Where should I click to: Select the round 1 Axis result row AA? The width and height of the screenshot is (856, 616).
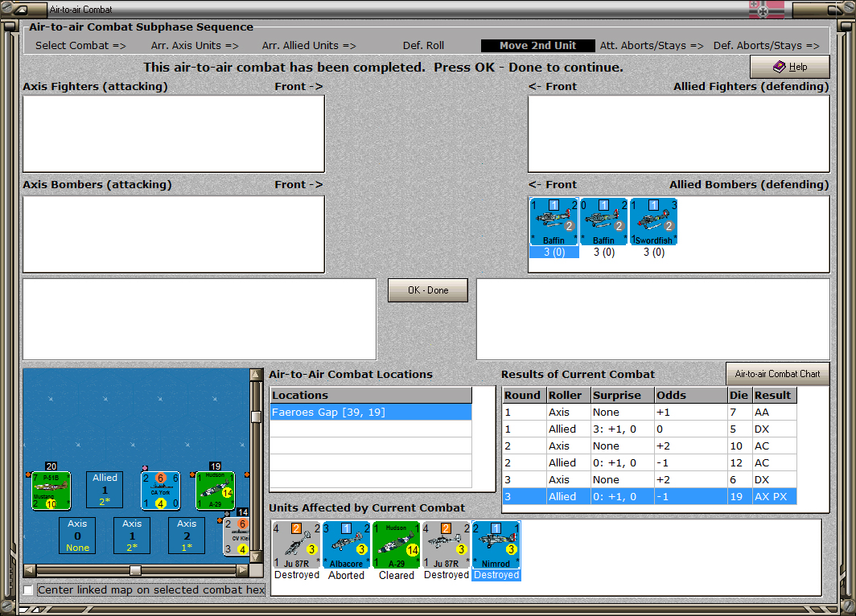tap(649, 412)
